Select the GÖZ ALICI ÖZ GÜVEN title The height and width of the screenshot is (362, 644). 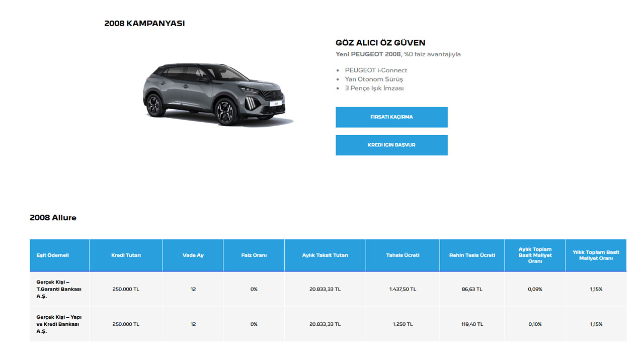click(x=380, y=43)
